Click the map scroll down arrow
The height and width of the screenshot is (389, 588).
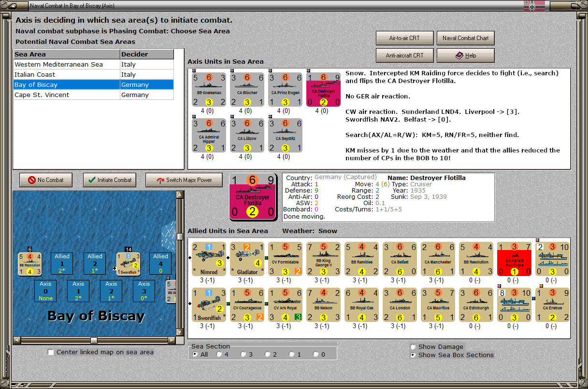(x=180, y=333)
